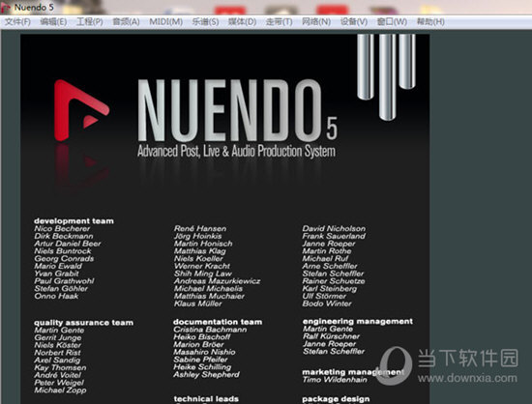Click name 'Timo Wildenhain'
Viewport: 532px width, 404px height.
(335, 380)
